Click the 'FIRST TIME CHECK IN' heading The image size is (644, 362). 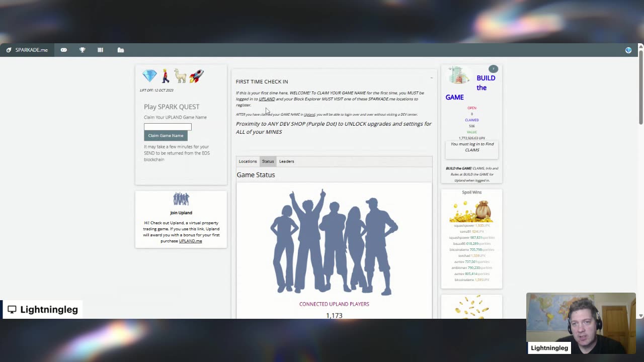point(262,81)
